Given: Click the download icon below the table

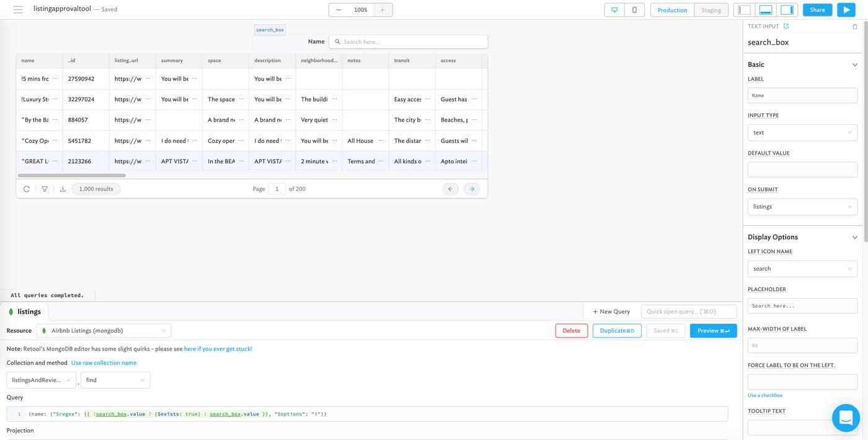Looking at the screenshot, I should [63, 189].
